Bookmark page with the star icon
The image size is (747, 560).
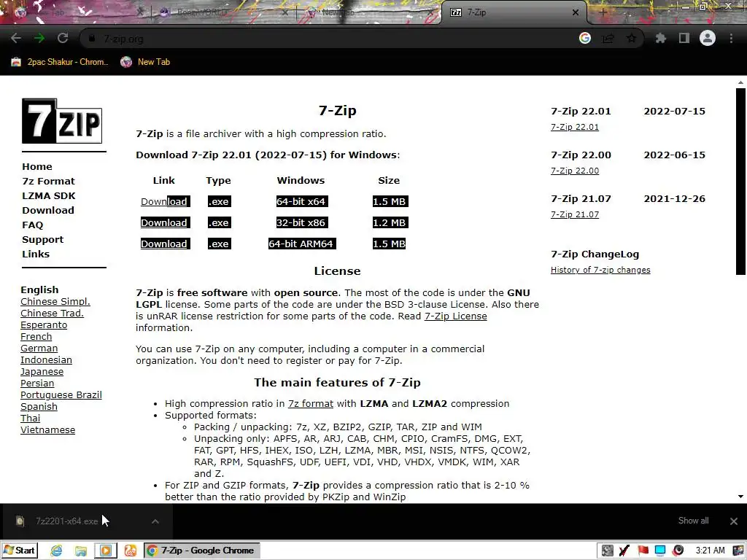tap(631, 38)
